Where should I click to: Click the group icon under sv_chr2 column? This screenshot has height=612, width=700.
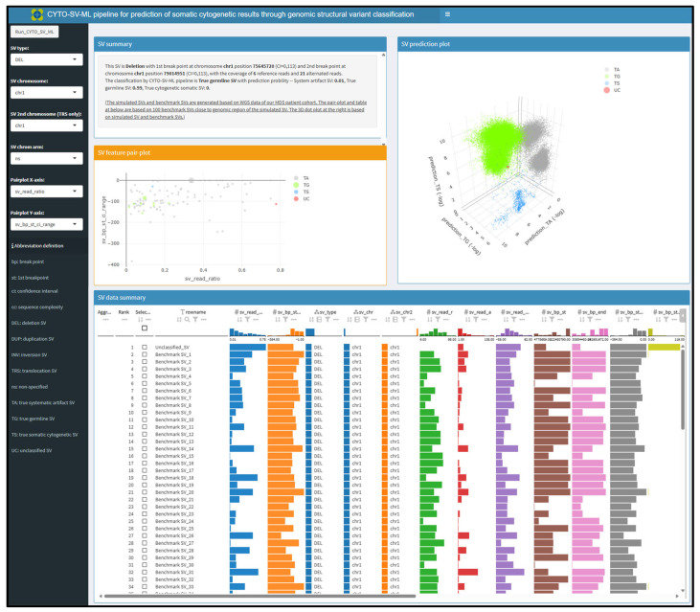pos(395,320)
